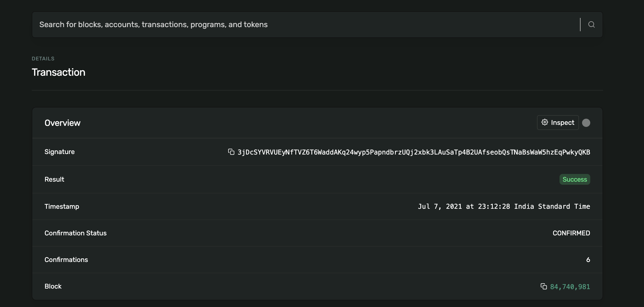The height and width of the screenshot is (307, 644).
Task: Click the gear icon on Inspect button
Action: coord(545,122)
